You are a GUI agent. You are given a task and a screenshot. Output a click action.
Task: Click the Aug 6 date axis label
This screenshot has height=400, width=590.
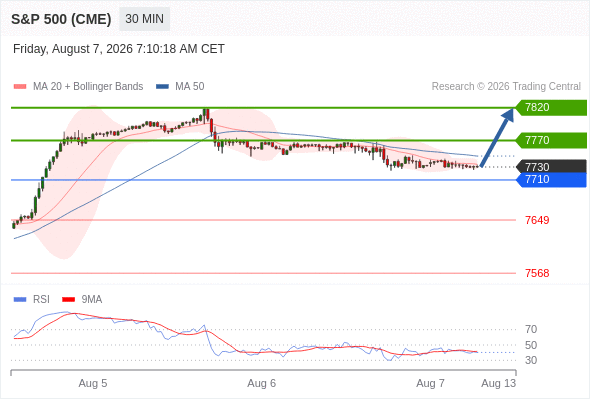(262, 383)
